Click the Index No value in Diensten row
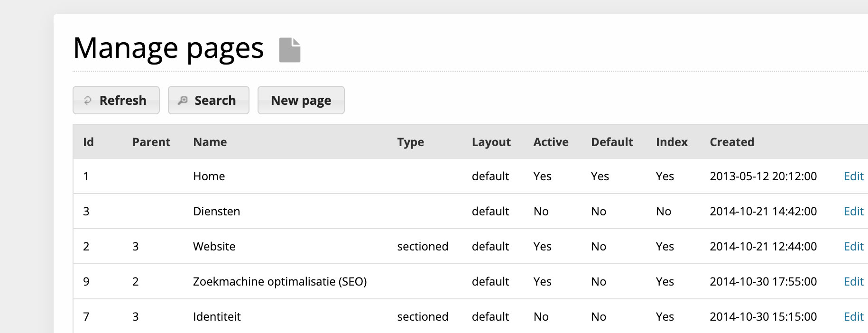Viewport: 868px width, 333px height. (x=664, y=211)
